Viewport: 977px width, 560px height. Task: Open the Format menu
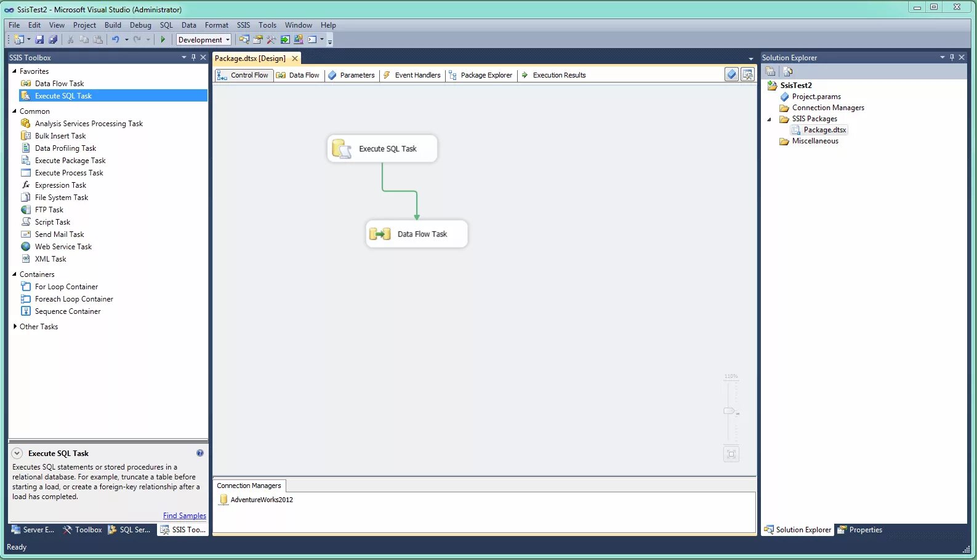(217, 25)
